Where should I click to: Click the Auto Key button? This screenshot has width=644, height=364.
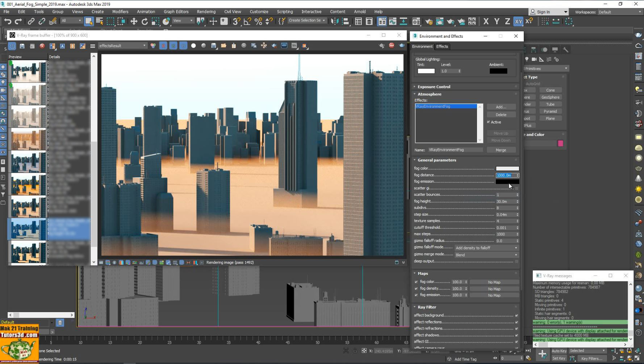(559, 351)
